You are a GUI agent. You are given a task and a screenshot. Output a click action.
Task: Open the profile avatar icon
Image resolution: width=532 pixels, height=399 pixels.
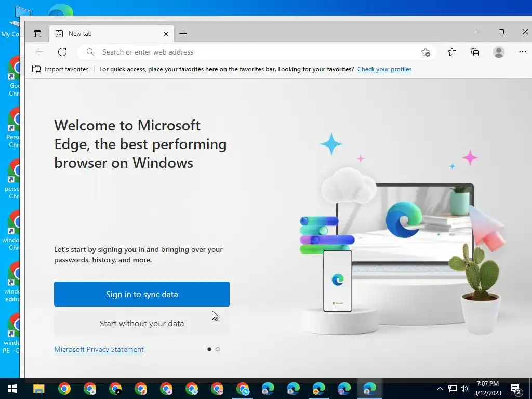click(x=499, y=52)
